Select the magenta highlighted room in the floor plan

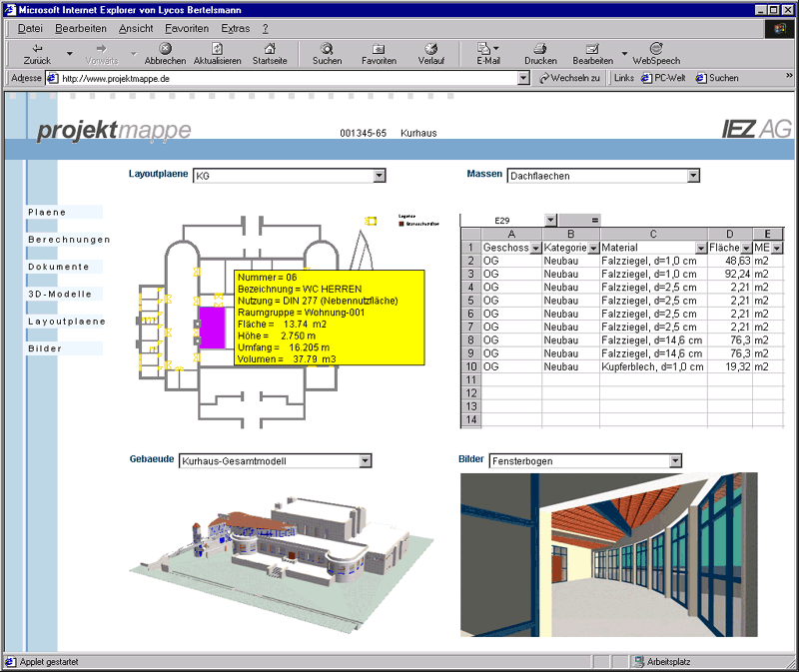point(211,327)
